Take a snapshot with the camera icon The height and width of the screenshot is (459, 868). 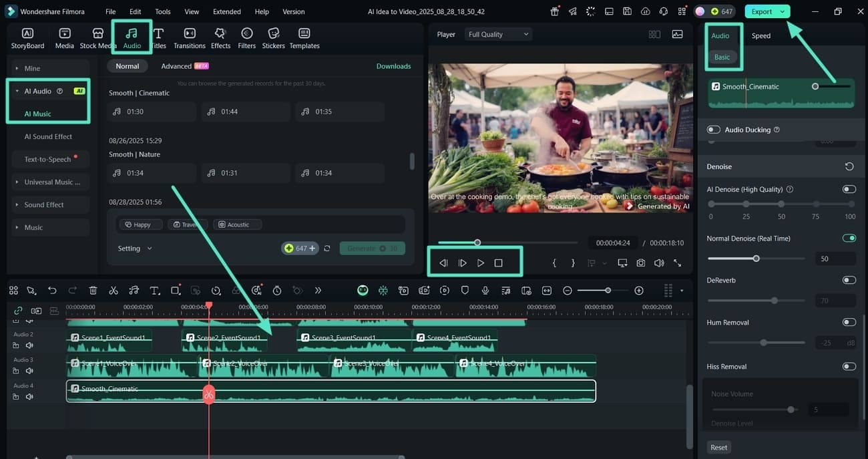pos(641,263)
